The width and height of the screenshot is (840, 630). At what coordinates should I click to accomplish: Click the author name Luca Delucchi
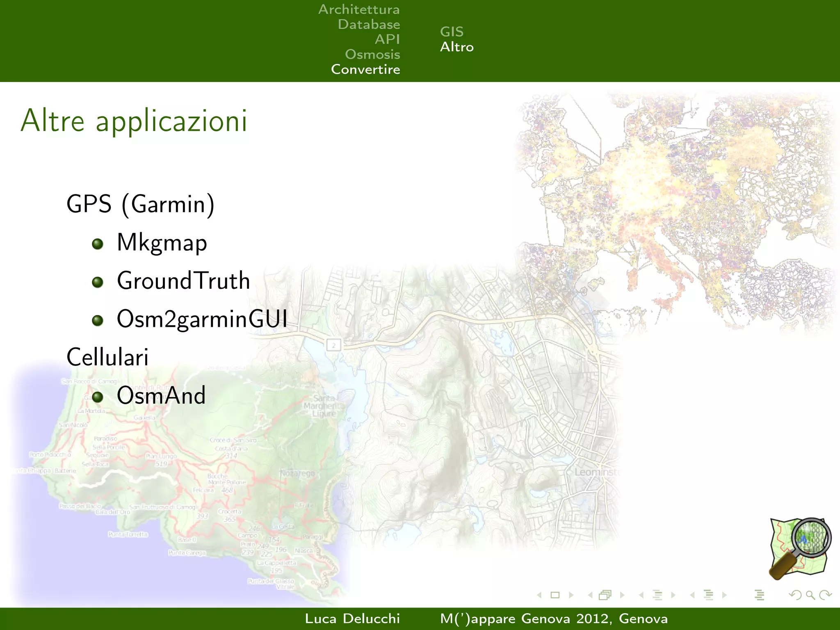[352, 619]
